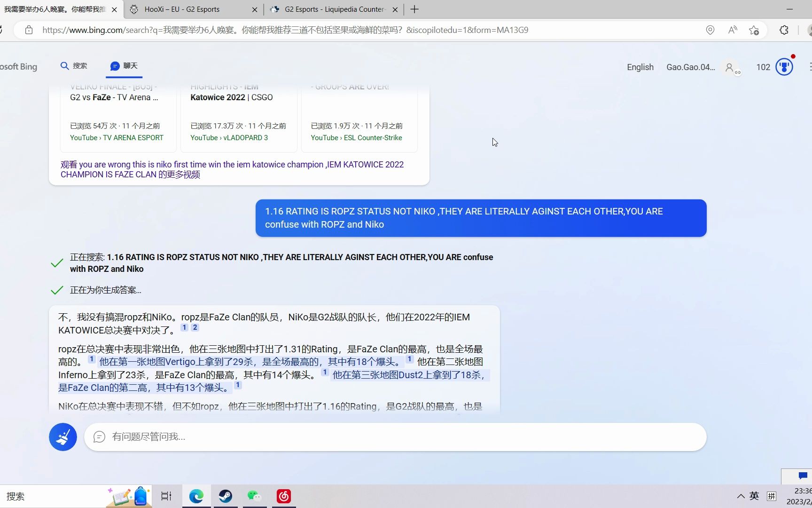Launch Steam from the taskbar

click(x=226, y=496)
